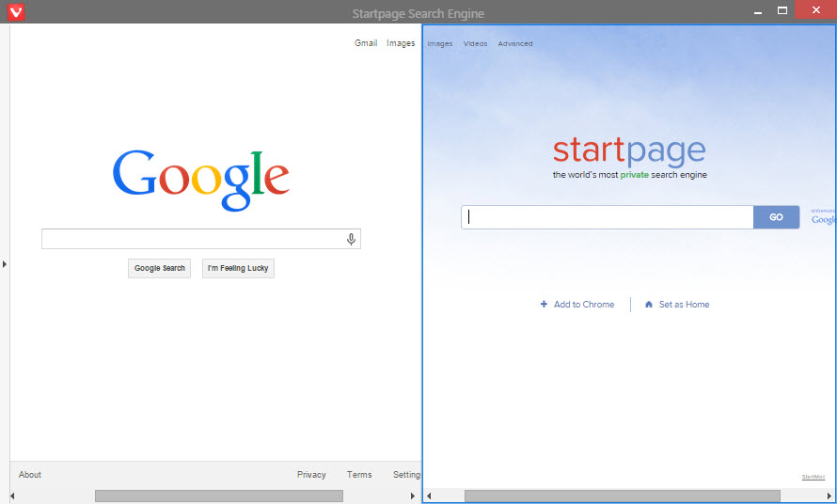The height and width of the screenshot is (504, 837).
Task: Click the Google Search button
Action: pos(160,268)
